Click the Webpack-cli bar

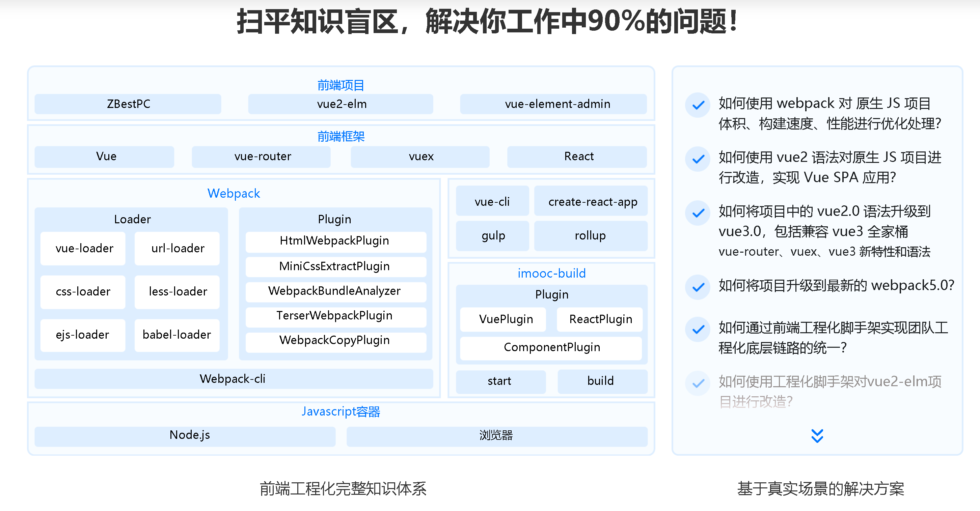coord(234,379)
